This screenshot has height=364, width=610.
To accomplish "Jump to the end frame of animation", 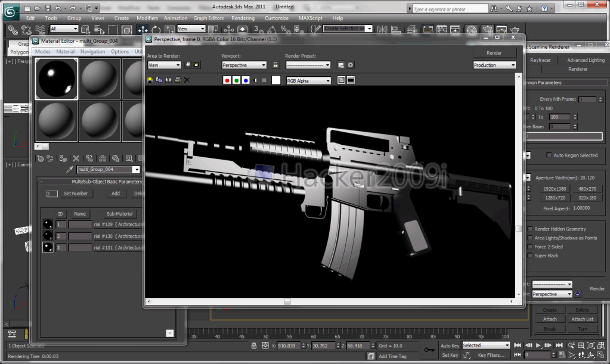I will click(559, 346).
